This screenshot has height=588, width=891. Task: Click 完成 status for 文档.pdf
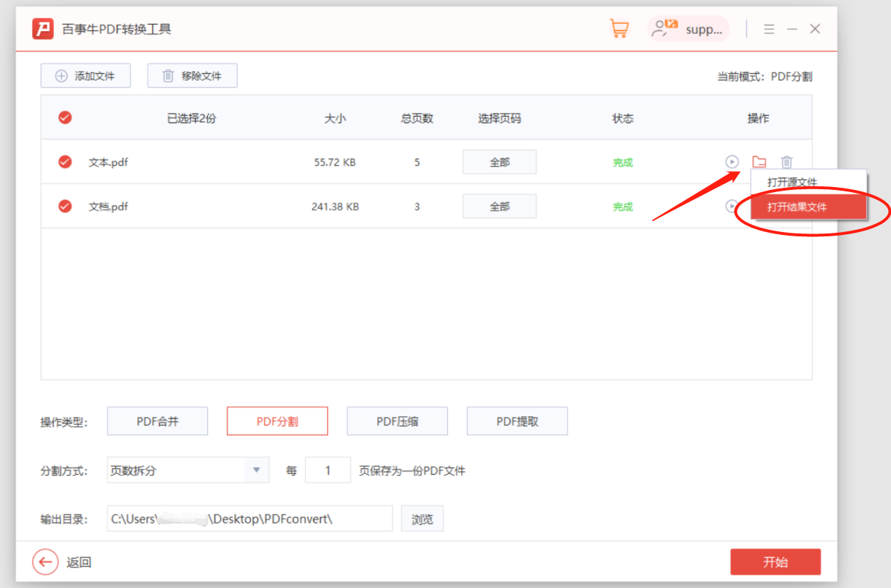pyautogui.click(x=623, y=207)
